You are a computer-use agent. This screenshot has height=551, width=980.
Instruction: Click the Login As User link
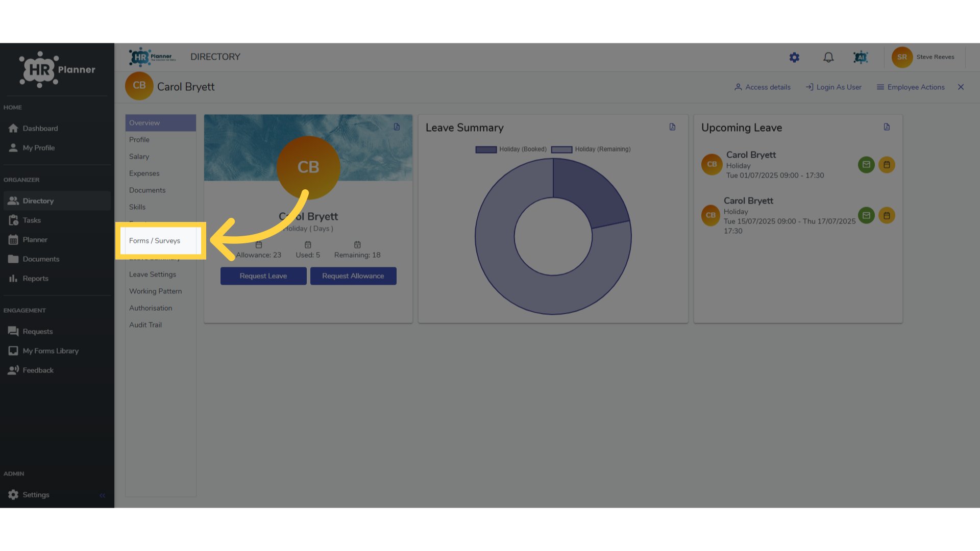pos(834,87)
